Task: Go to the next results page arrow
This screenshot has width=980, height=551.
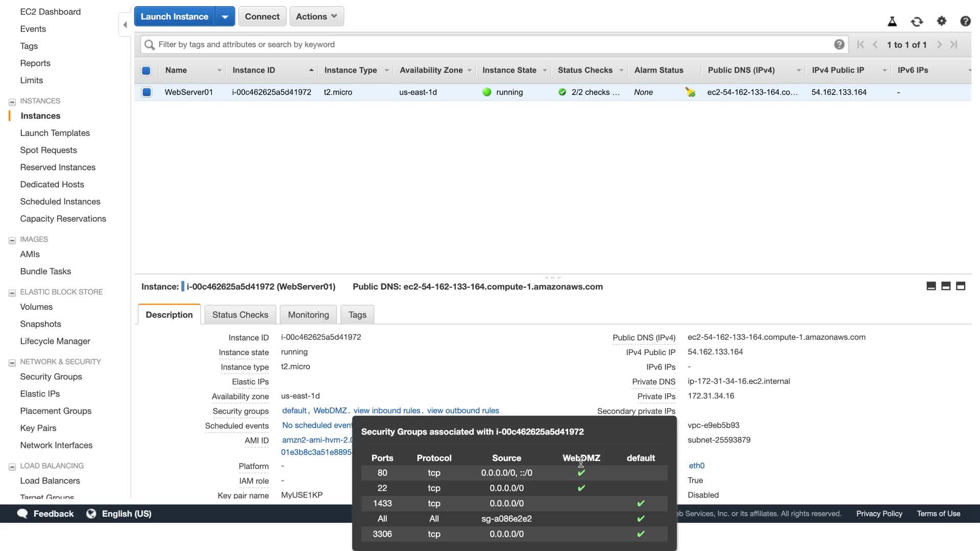Action: pos(939,44)
